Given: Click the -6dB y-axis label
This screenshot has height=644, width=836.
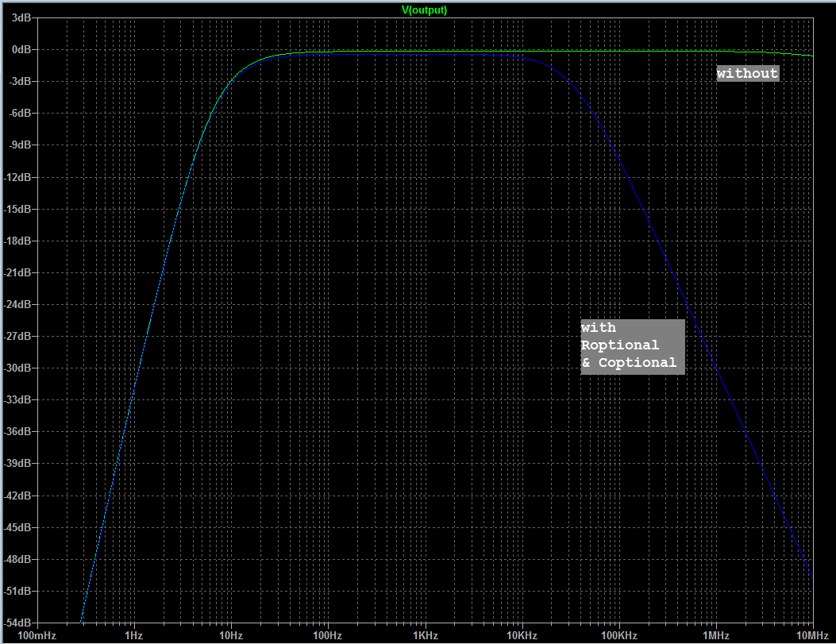Looking at the screenshot, I should [x=20, y=114].
